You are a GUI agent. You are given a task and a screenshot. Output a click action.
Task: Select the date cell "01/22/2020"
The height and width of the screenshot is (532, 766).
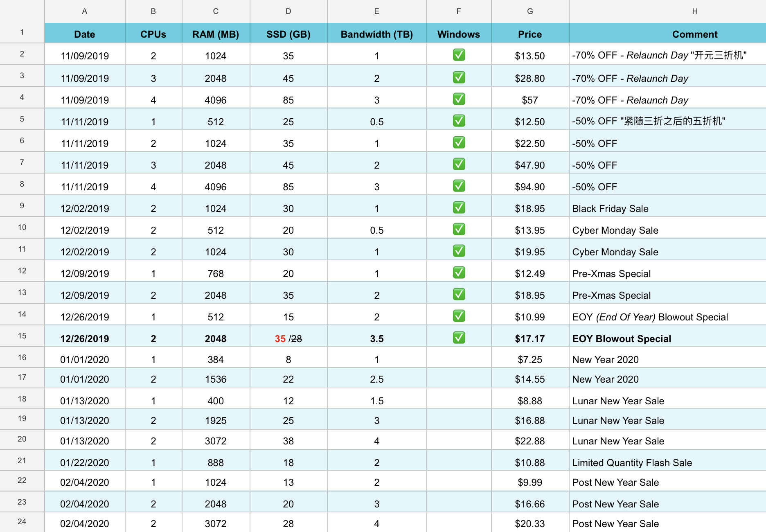[x=85, y=461]
